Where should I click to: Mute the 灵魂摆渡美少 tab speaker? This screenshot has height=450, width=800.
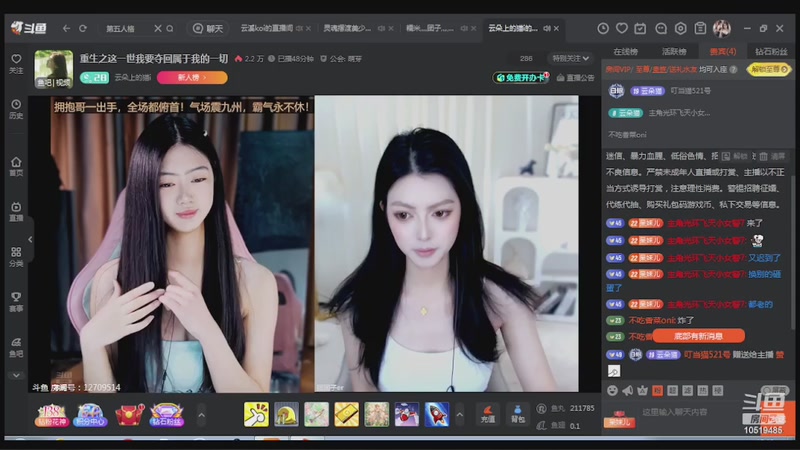[x=381, y=29]
